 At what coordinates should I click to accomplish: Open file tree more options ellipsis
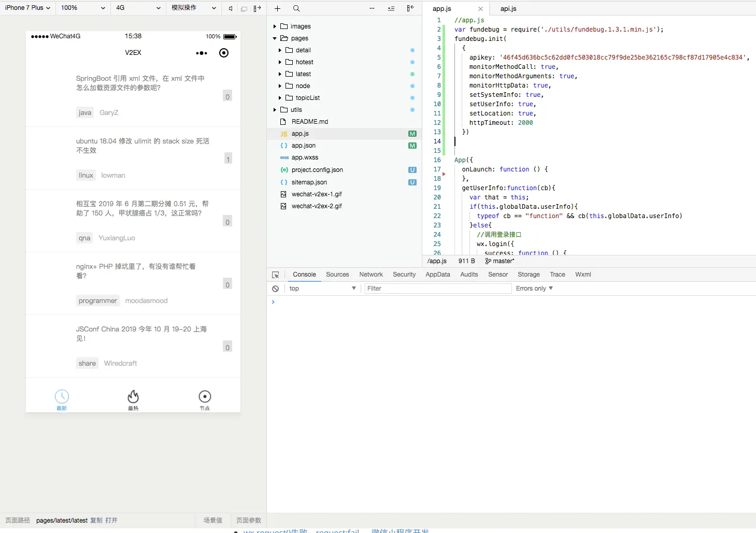(x=372, y=8)
